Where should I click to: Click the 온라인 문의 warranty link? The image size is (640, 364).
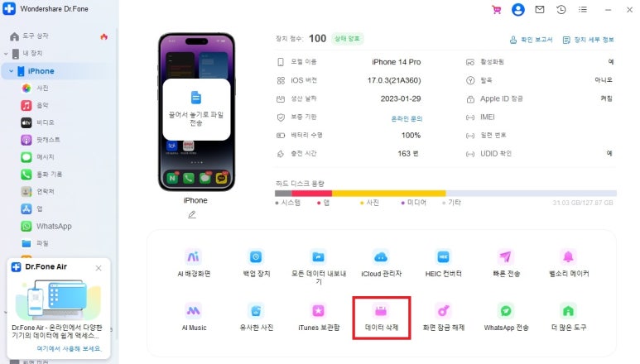click(x=407, y=118)
